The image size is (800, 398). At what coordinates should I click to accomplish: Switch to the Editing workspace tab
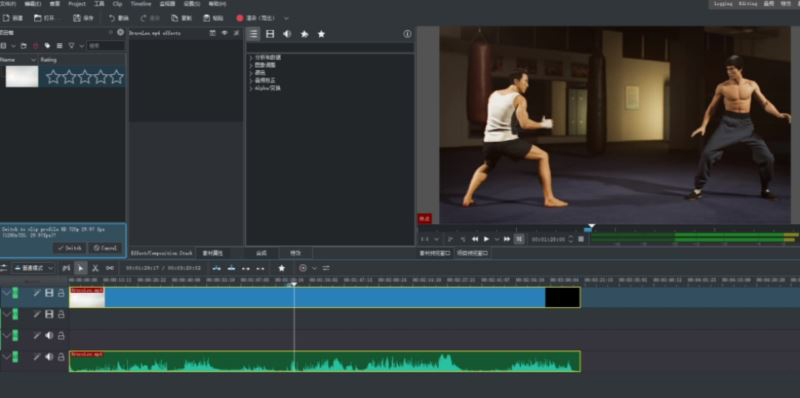(747, 4)
